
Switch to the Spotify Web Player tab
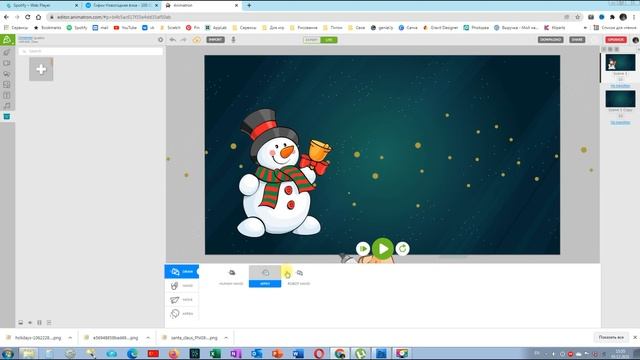[x=41, y=5]
